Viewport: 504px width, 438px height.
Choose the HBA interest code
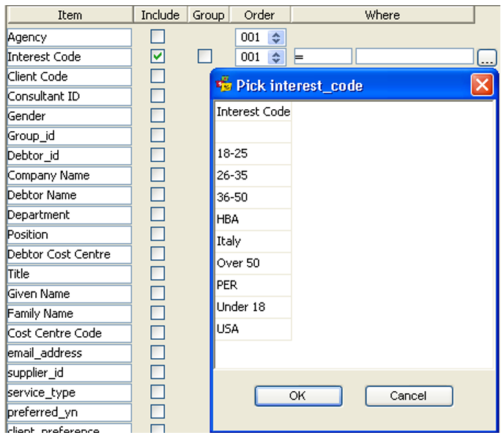[253, 220]
